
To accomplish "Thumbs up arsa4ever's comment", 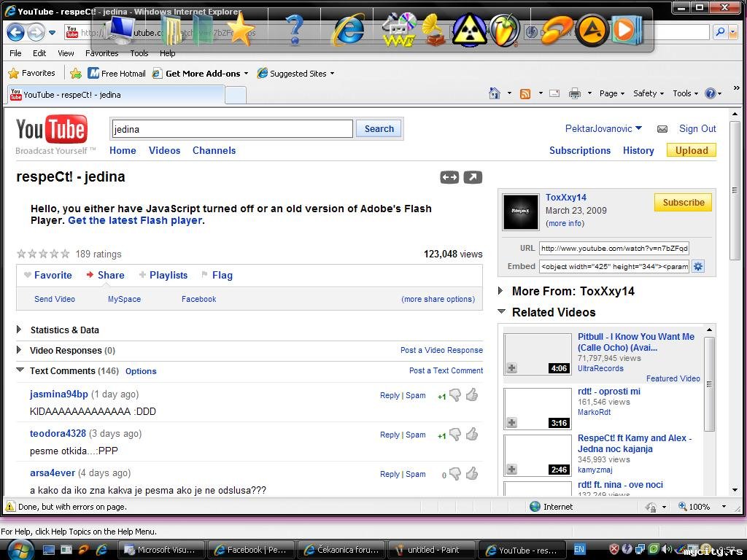I will click(x=472, y=474).
